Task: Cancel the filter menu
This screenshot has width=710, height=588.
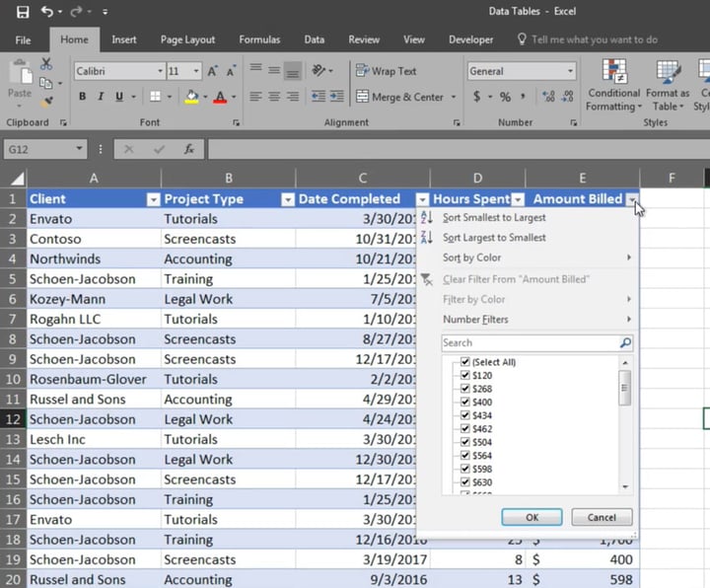Action: 602,517
